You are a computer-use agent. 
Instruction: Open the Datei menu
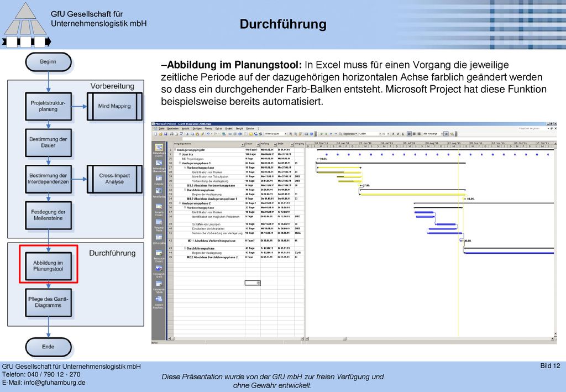(161, 128)
